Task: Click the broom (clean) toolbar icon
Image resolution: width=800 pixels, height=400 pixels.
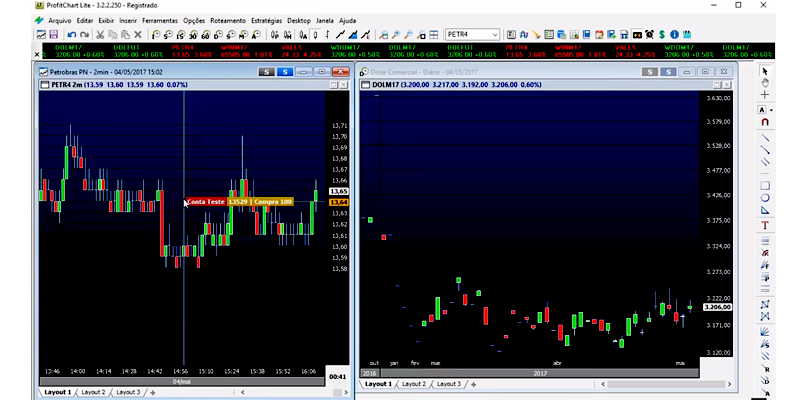Action: [x=536, y=35]
